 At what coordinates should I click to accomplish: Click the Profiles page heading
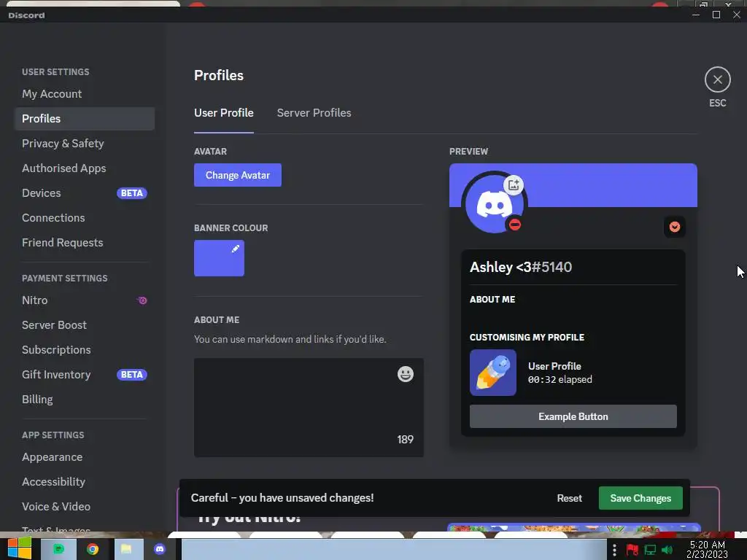pos(219,75)
